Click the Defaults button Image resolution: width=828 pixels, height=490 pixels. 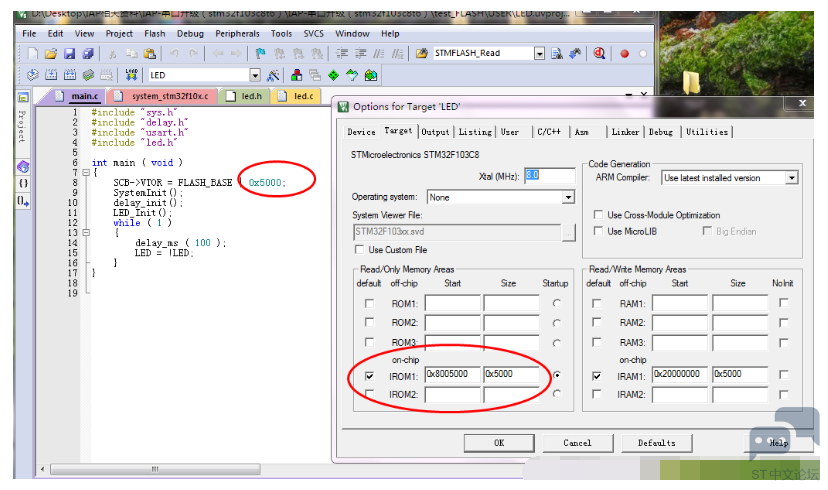[x=657, y=443]
